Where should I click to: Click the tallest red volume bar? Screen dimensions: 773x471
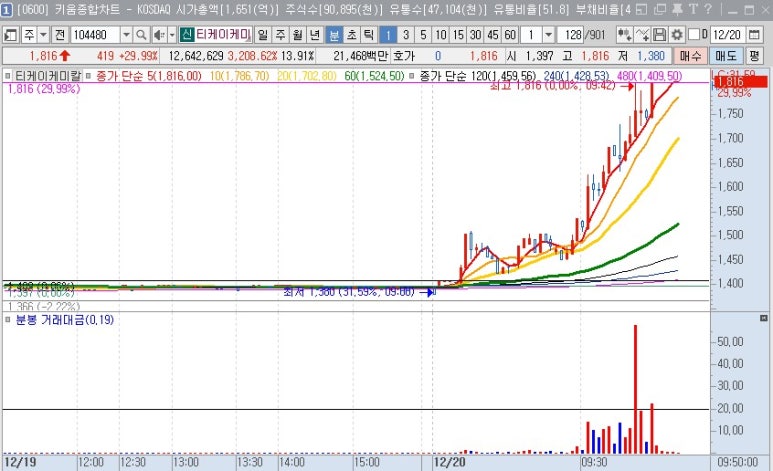pos(635,389)
